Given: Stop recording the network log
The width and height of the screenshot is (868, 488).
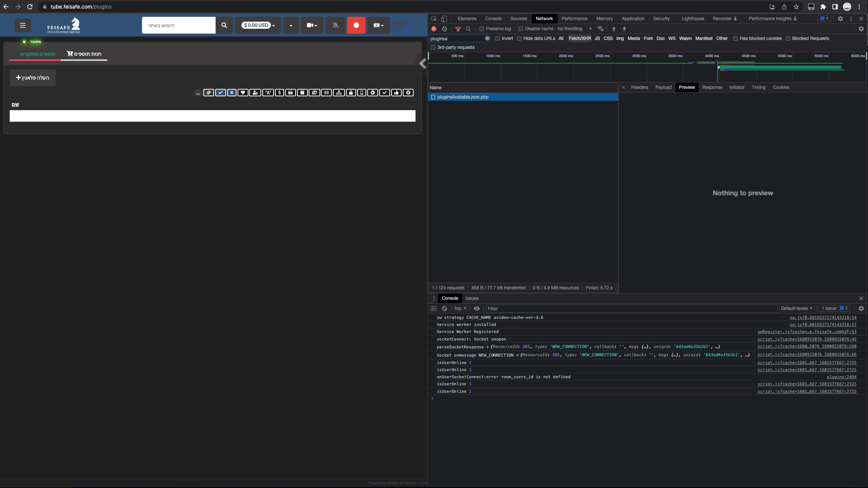Looking at the screenshot, I should pyautogui.click(x=433, y=29).
